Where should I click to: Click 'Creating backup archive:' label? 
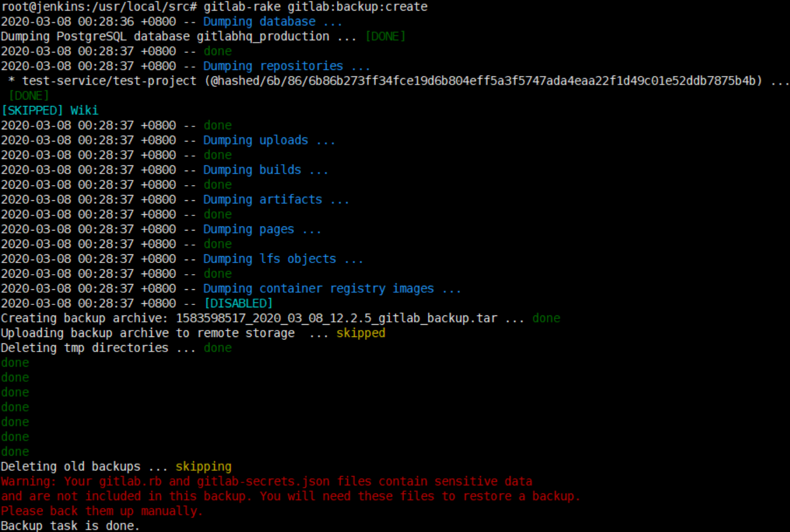(85, 318)
